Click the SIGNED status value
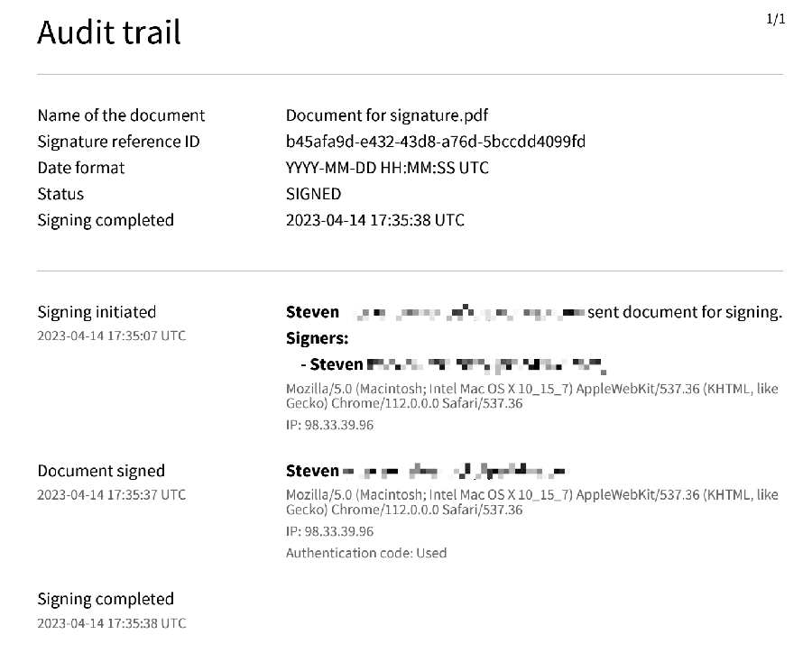This screenshot has height=653, width=812. pos(313,194)
